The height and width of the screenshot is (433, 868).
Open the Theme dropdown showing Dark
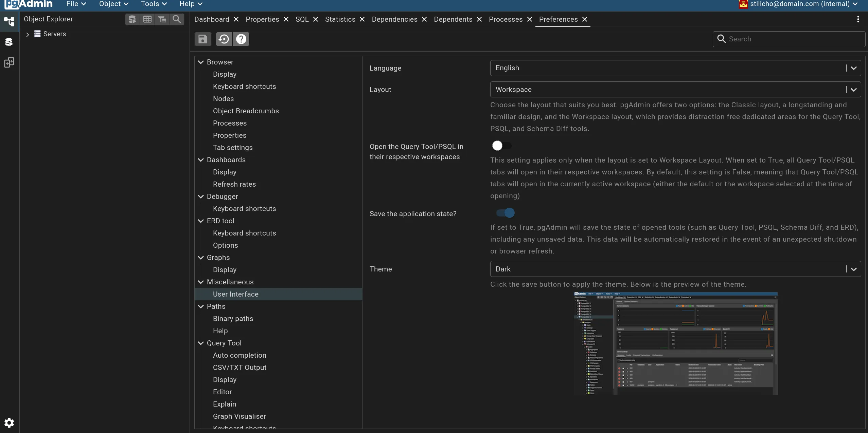pos(675,269)
